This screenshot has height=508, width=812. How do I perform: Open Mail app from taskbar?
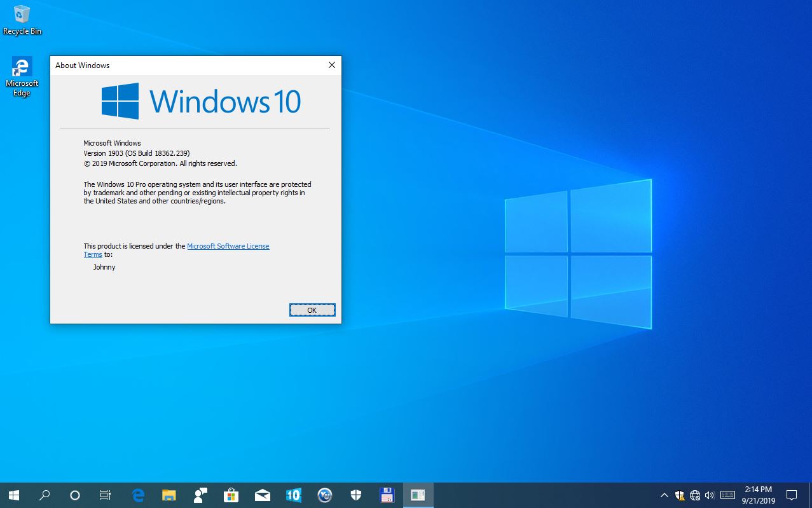(262, 495)
